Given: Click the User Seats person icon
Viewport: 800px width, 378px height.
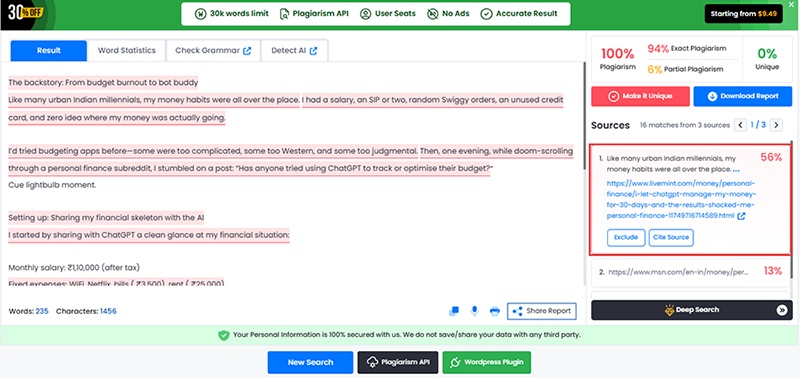Looking at the screenshot, I should pyautogui.click(x=365, y=14).
